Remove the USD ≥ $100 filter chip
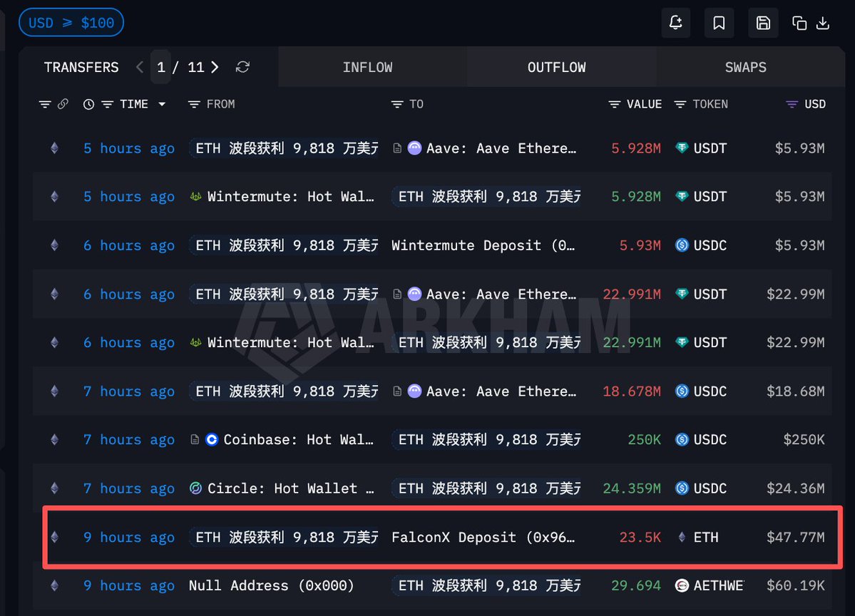The height and width of the screenshot is (616, 855). point(71,23)
